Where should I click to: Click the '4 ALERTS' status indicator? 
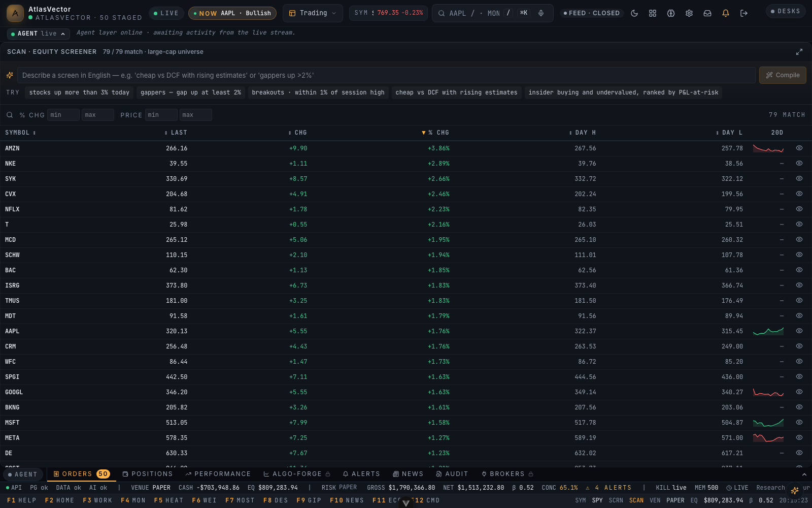coord(608,488)
